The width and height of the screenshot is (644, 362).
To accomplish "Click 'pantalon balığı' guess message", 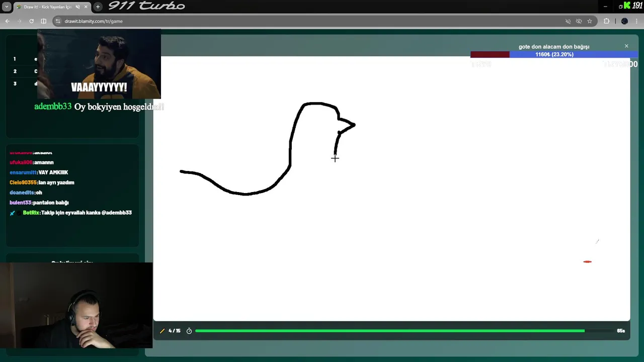I will 51,203.
